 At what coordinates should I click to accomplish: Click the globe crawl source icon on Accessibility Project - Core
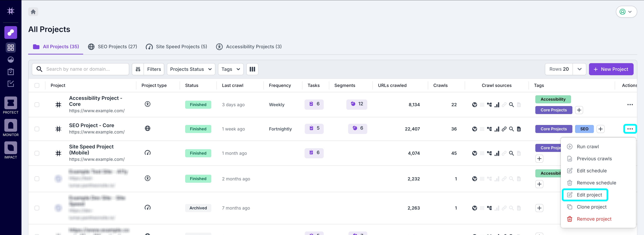click(x=475, y=105)
